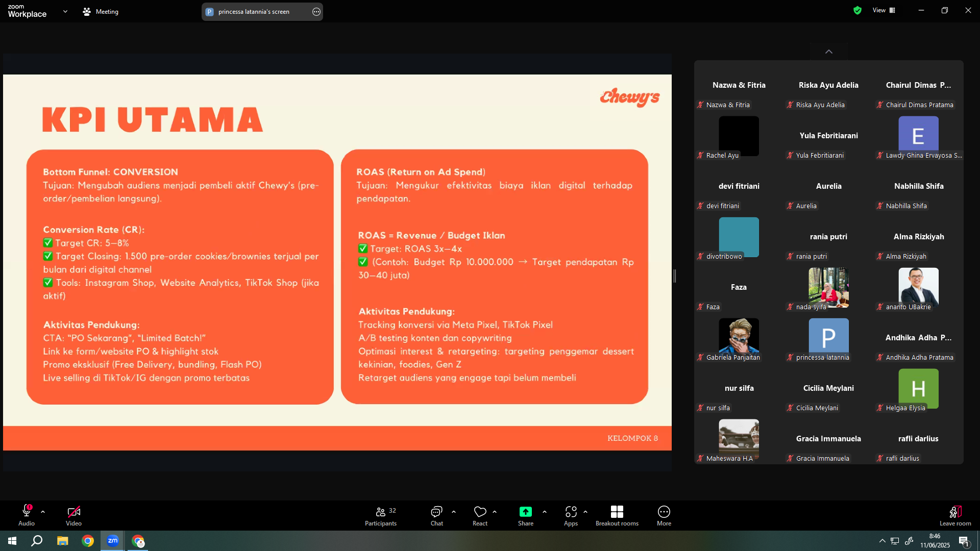
Task: Click the muted mic icon beside divotribowo
Action: coord(700,256)
